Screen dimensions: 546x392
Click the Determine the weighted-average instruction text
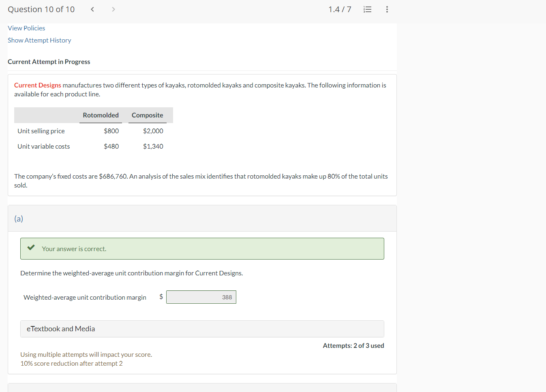pyautogui.click(x=132, y=273)
